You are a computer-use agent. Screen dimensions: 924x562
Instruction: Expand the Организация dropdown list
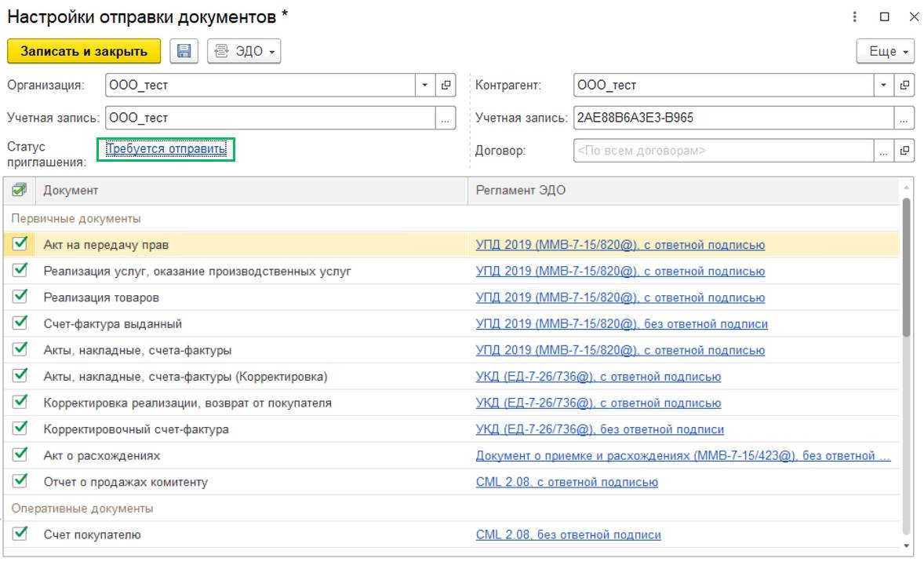pos(425,85)
